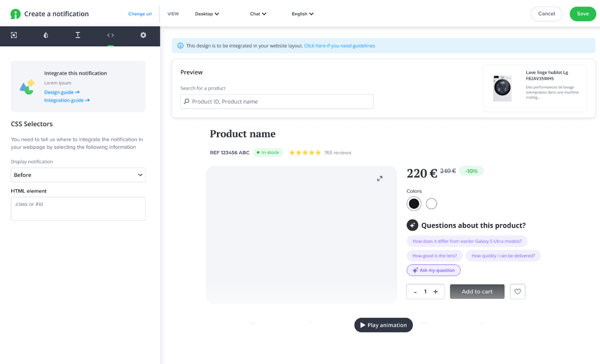Click 'How good is the lens?' chip
This screenshot has height=364, width=600.
(x=435, y=256)
